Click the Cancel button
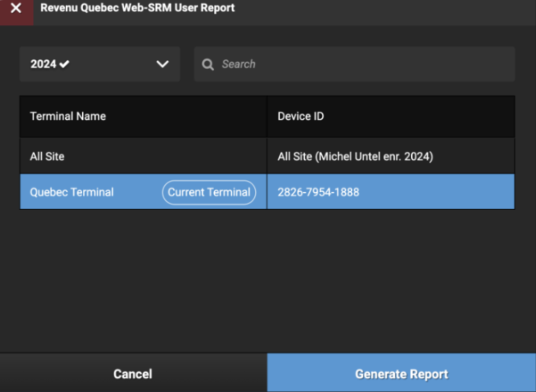The height and width of the screenshot is (392, 536). click(x=132, y=374)
